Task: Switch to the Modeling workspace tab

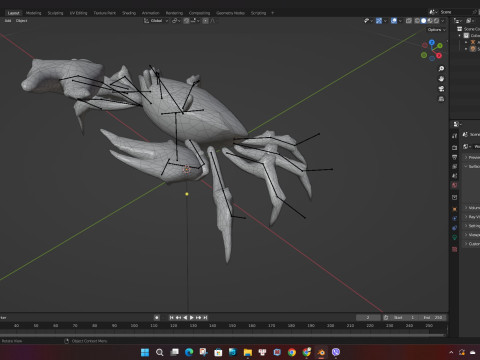Action: 34,13
